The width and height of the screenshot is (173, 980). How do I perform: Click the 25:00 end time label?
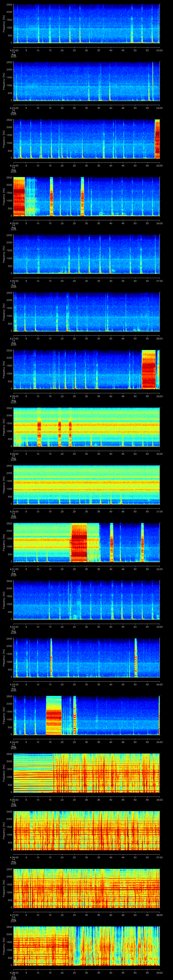160,166
